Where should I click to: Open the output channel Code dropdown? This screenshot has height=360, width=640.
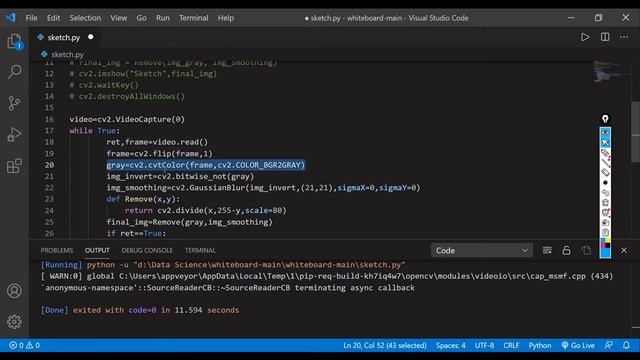click(x=481, y=250)
